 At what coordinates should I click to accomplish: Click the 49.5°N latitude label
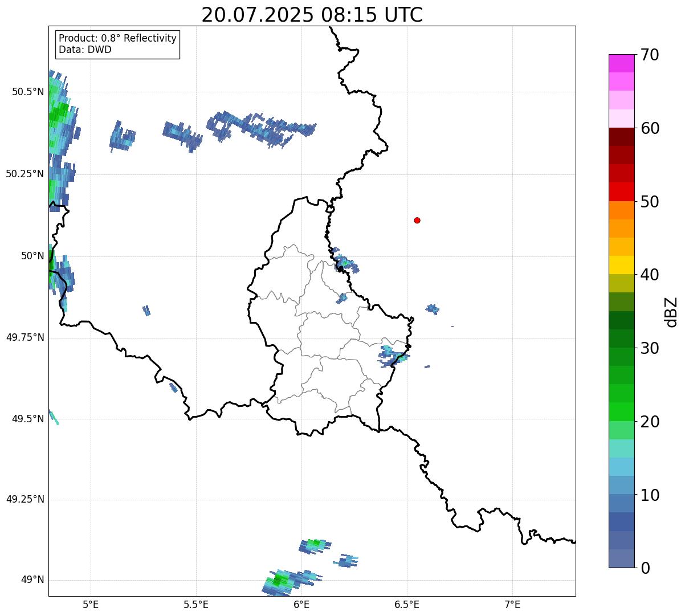28,419
